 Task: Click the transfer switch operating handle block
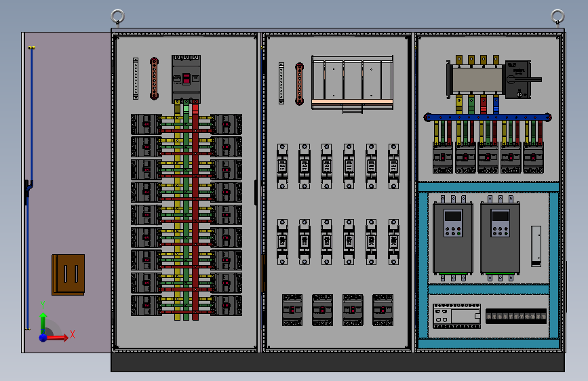point(518,79)
